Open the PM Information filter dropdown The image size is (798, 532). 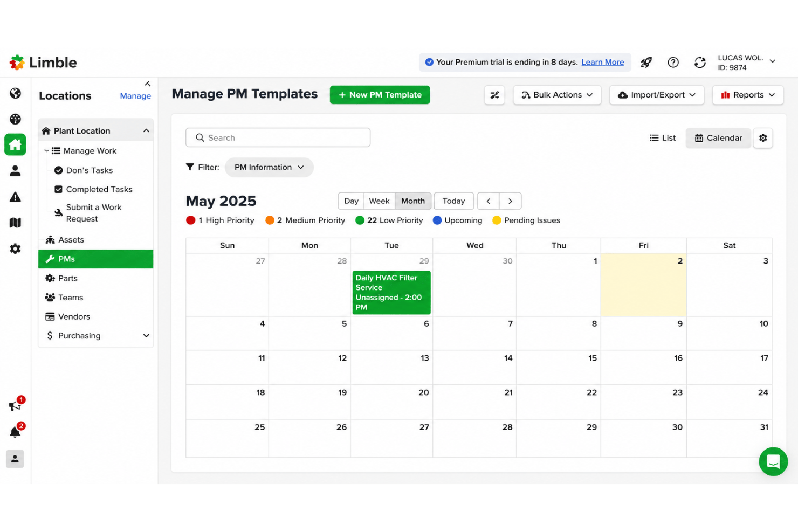pyautogui.click(x=269, y=167)
